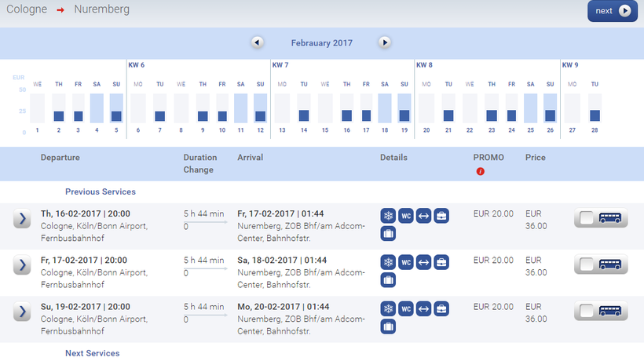Viewport: 644px width, 361px height.
Task: Click the red PROMO info icon
Action: coord(481,171)
